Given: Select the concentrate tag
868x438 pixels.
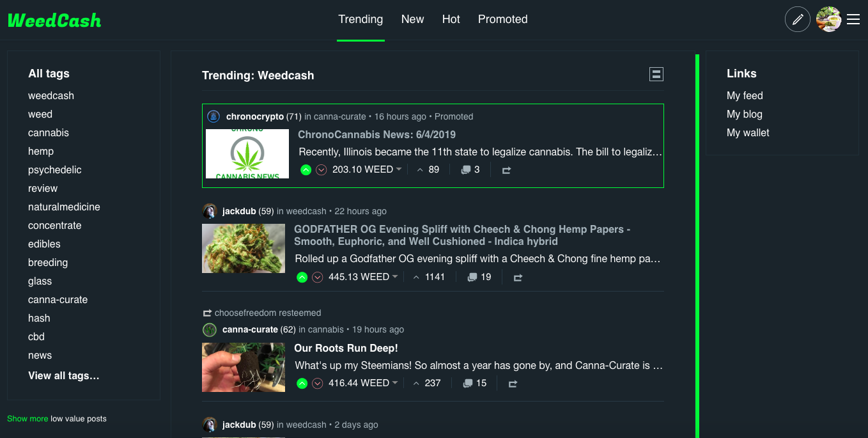Looking at the screenshot, I should [55, 226].
